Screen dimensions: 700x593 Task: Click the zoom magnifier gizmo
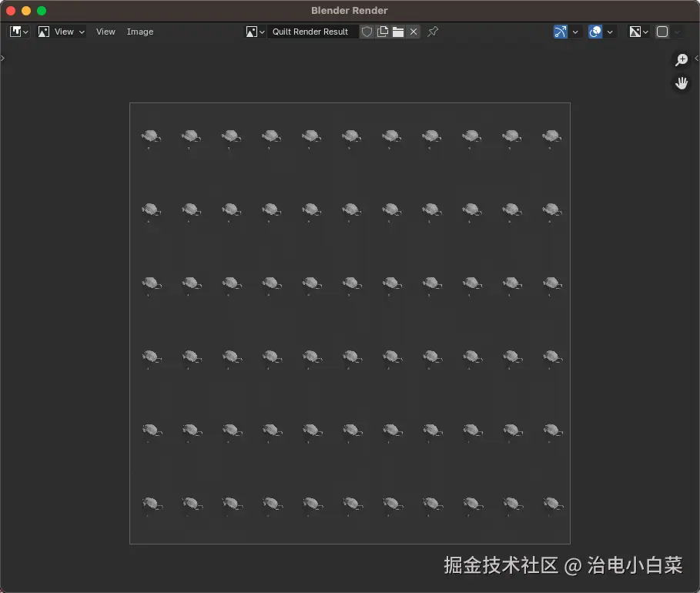pyautogui.click(x=682, y=59)
